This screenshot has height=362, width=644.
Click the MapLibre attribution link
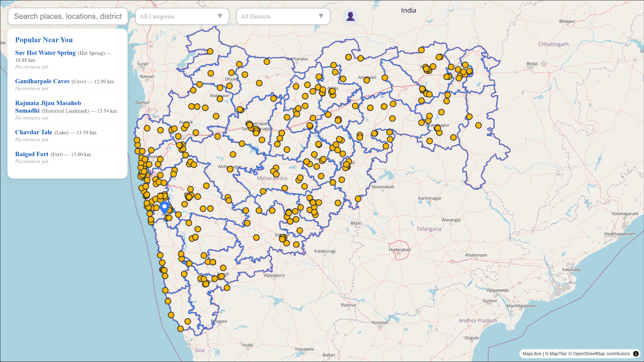(532, 354)
